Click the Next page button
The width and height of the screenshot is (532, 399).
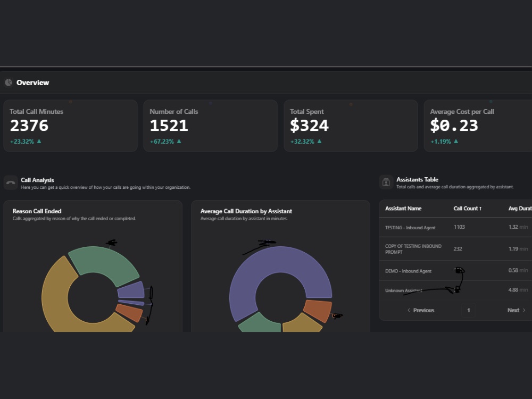tap(516, 310)
